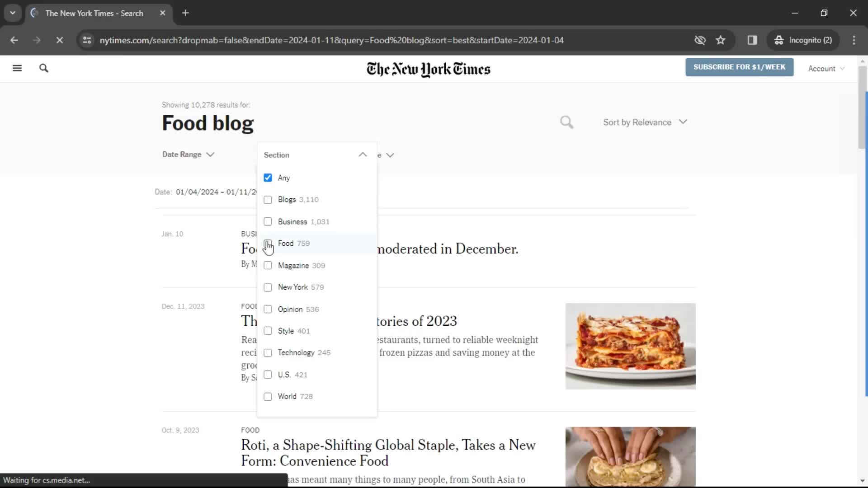Image resolution: width=868 pixels, height=488 pixels.
Task: Open the Chrome three-dot menu
Action: coord(854,40)
